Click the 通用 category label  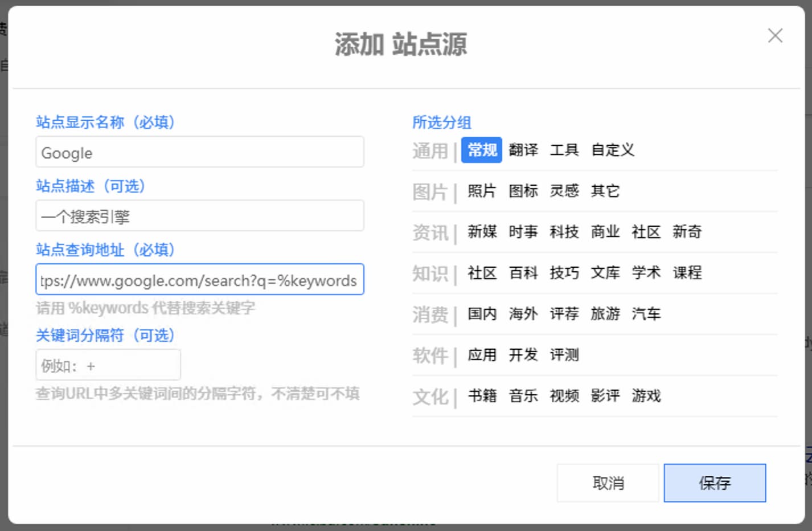click(x=430, y=151)
